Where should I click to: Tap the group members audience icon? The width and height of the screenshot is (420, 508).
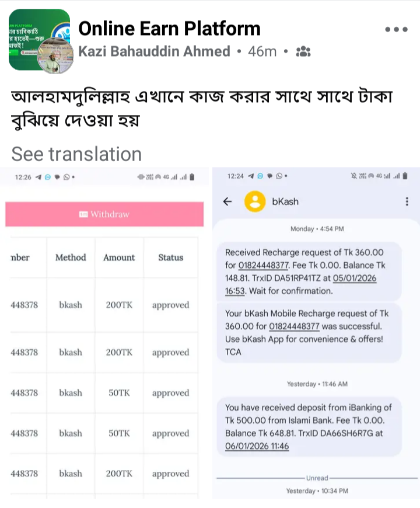point(303,51)
